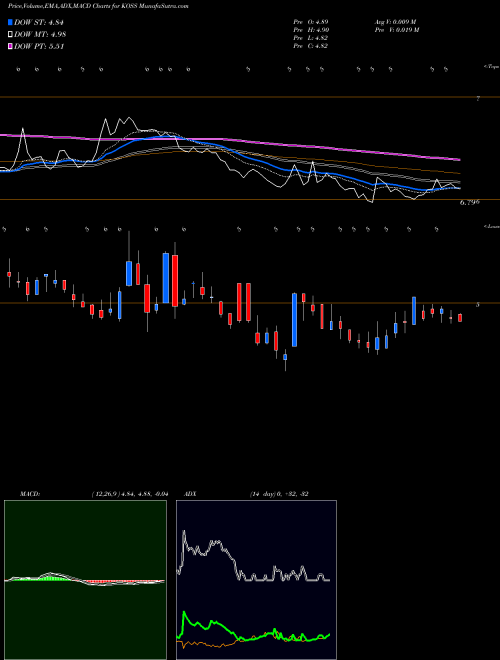Click the 'Pre C: 4.82' close value
Screen dimensions: 500x660
(x=311, y=46)
